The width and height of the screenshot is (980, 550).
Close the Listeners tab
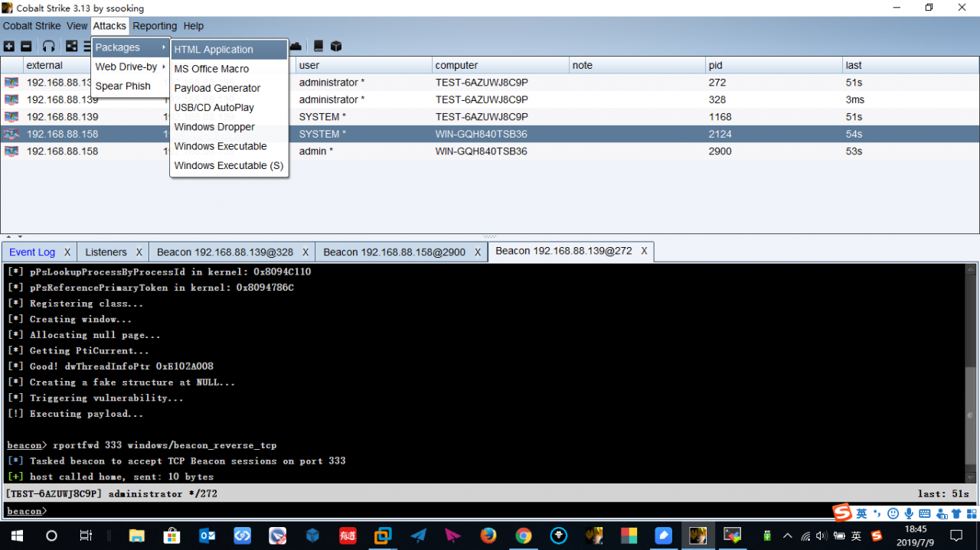pyautogui.click(x=139, y=252)
